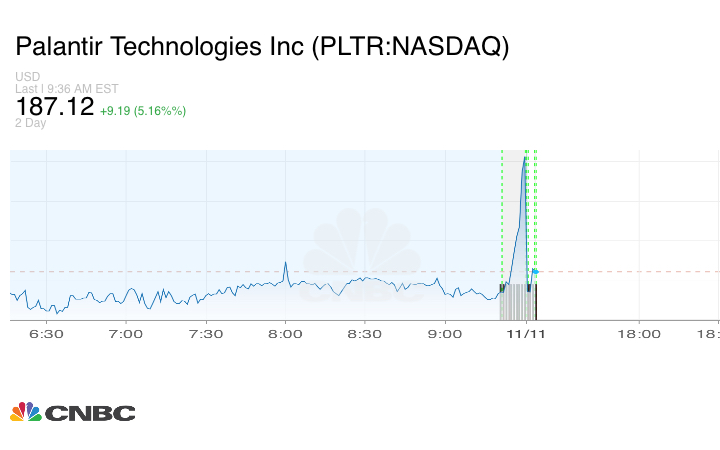Click the CNBC wordmark text
The width and height of the screenshot is (720, 450).
(x=91, y=413)
